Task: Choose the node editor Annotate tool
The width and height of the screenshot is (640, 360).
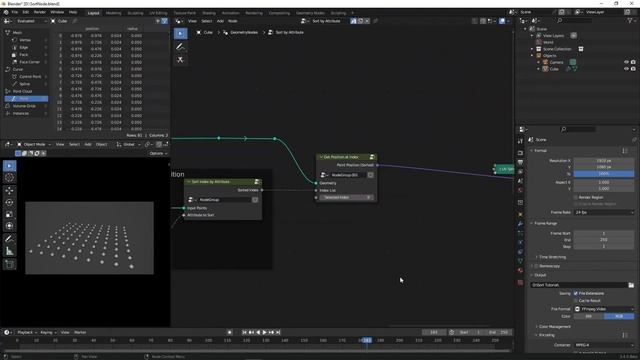Action: coord(180,47)
